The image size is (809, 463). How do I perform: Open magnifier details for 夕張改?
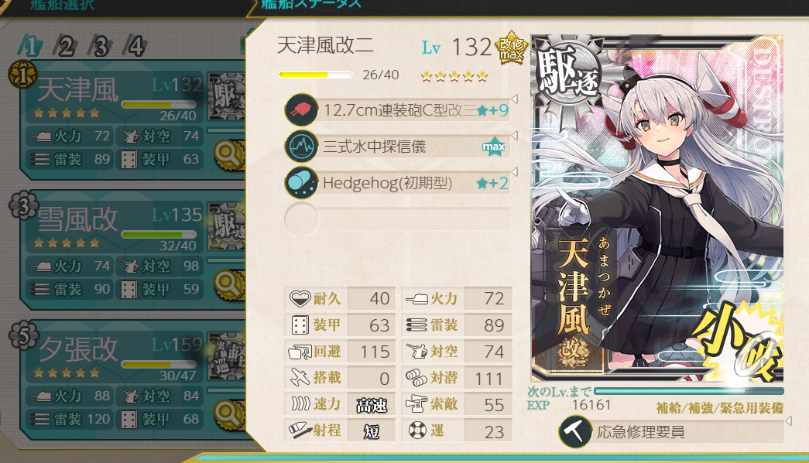point(228,414)
